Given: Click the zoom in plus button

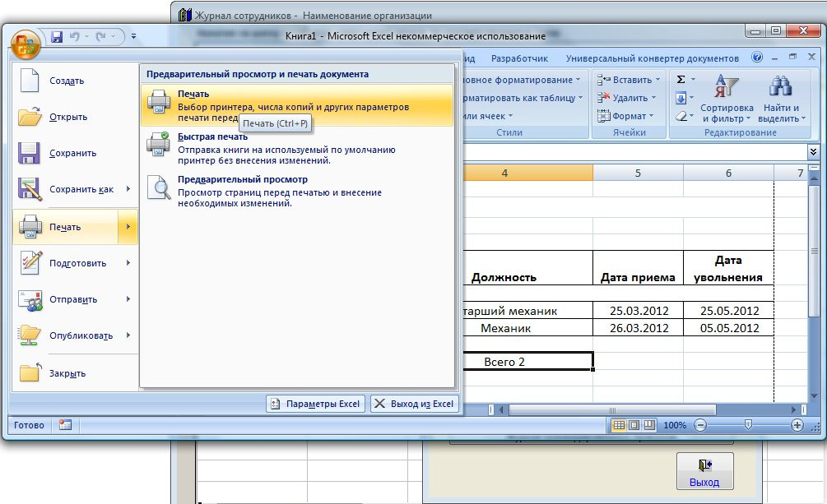Looking at the screenshot, I should click(x=797, y=425).
